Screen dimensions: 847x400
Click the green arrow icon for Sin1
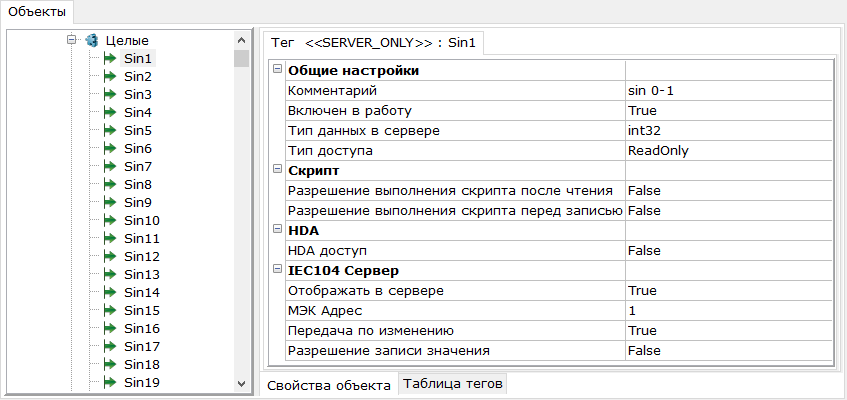(110, 58)
